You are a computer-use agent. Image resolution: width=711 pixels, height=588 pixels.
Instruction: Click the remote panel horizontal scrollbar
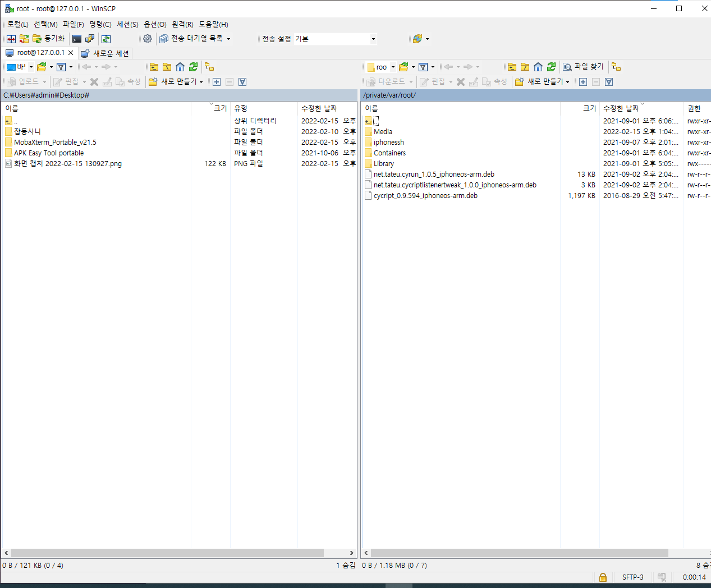(520, 553)
